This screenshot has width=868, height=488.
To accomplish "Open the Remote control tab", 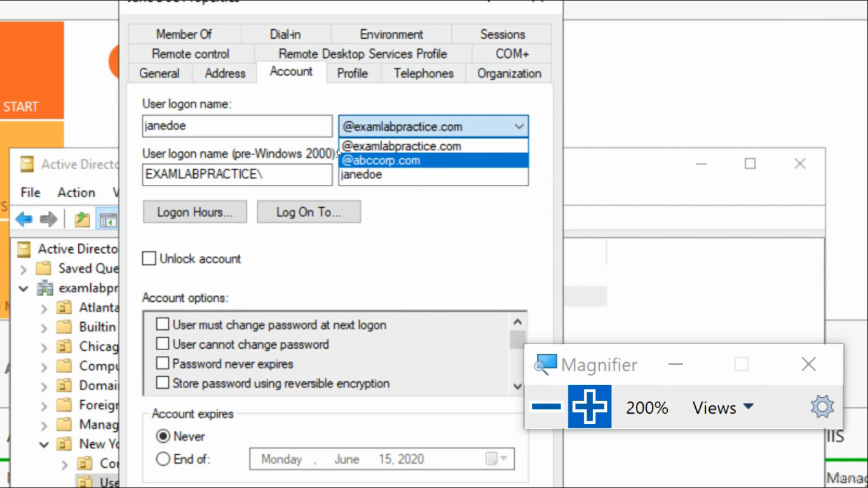I will pos(191,54).
